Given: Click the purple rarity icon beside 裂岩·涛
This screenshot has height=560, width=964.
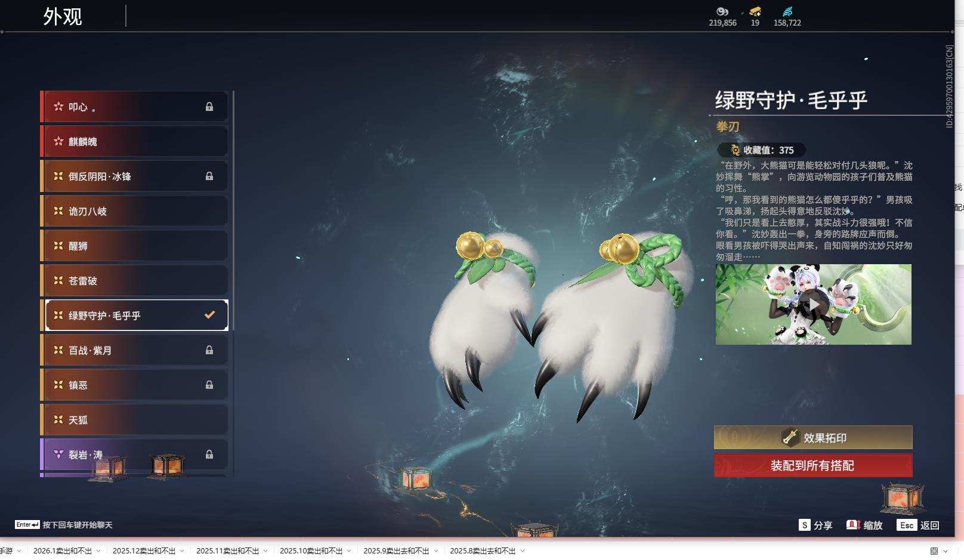Looking at the screenshot, I should 58,454.
